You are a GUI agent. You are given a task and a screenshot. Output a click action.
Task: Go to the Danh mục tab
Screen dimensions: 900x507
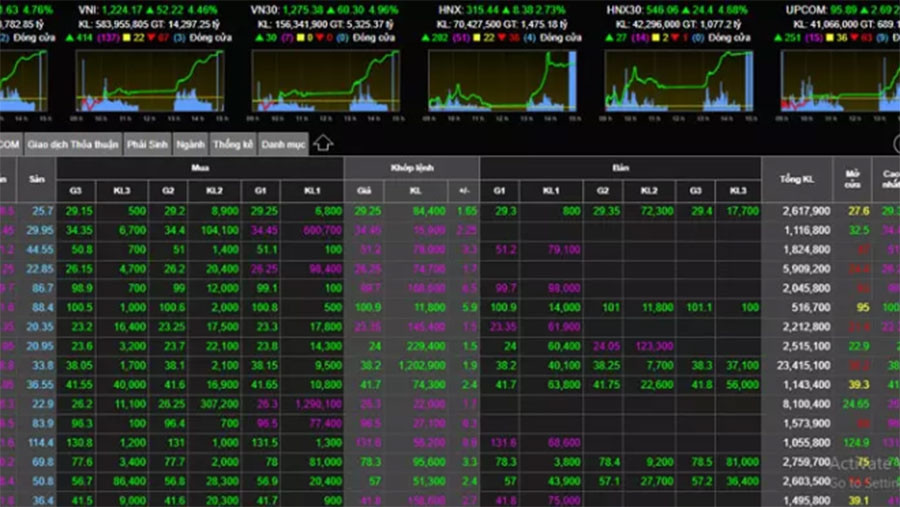click(x=283, y=144)
